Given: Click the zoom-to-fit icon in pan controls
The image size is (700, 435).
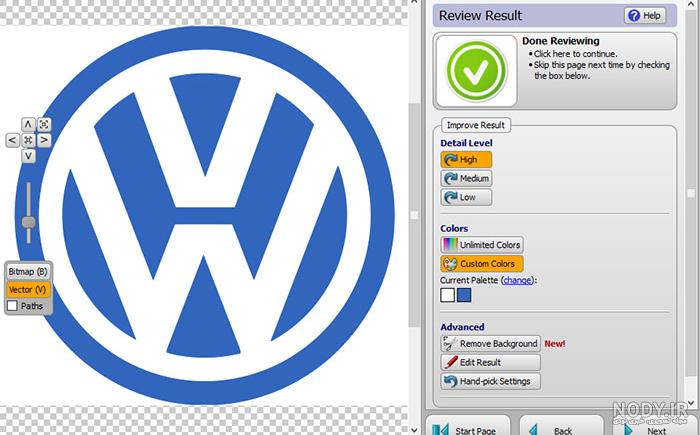Looking at the screenshot, I should pyautogui.click(x=44, y=124).
